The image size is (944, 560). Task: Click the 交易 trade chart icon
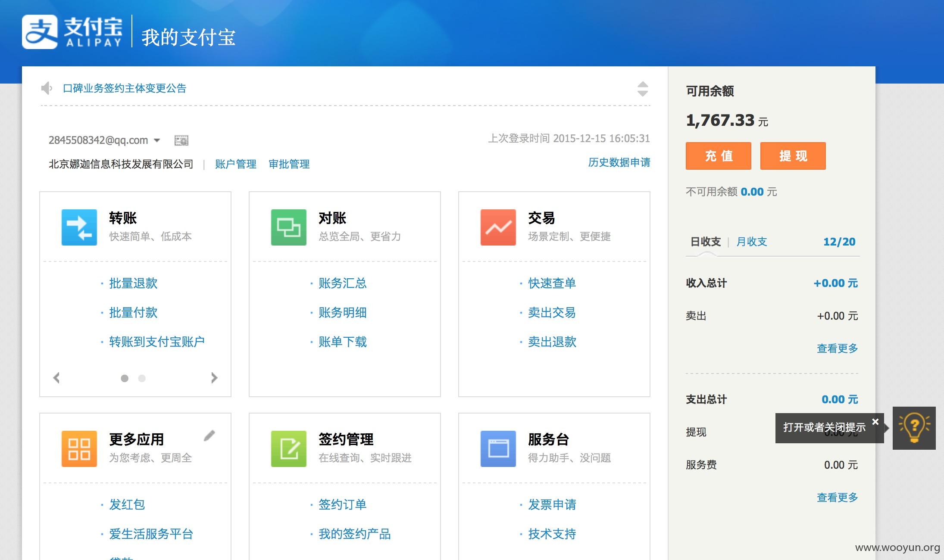coord(498,227)
